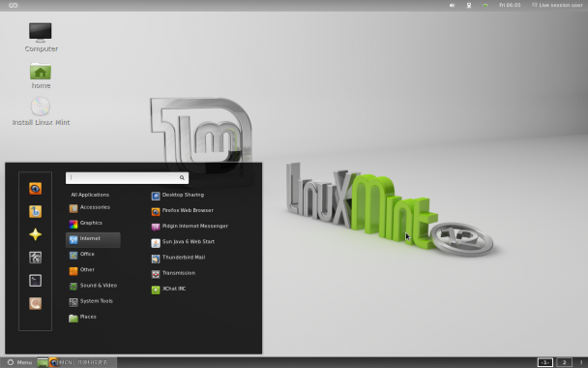588x368 pixels.
Task: Open the Live session user menu
Action: [557, 5]
